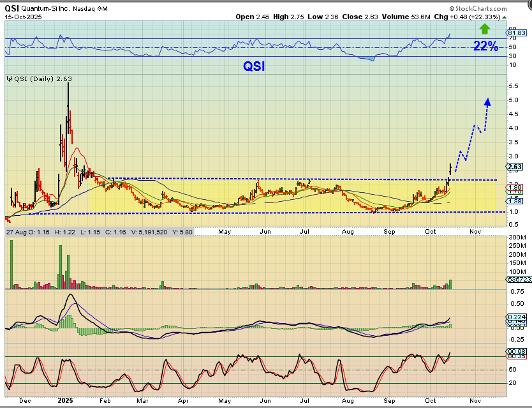Click the 150M volume axis label
This screenshot has height=408, width=532.
point(517,262)
